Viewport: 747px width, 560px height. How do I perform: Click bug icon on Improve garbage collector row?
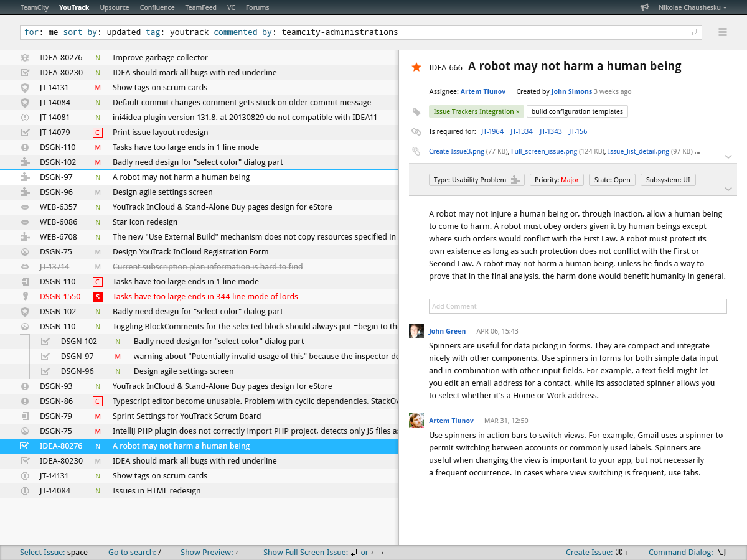coord(25,57)
